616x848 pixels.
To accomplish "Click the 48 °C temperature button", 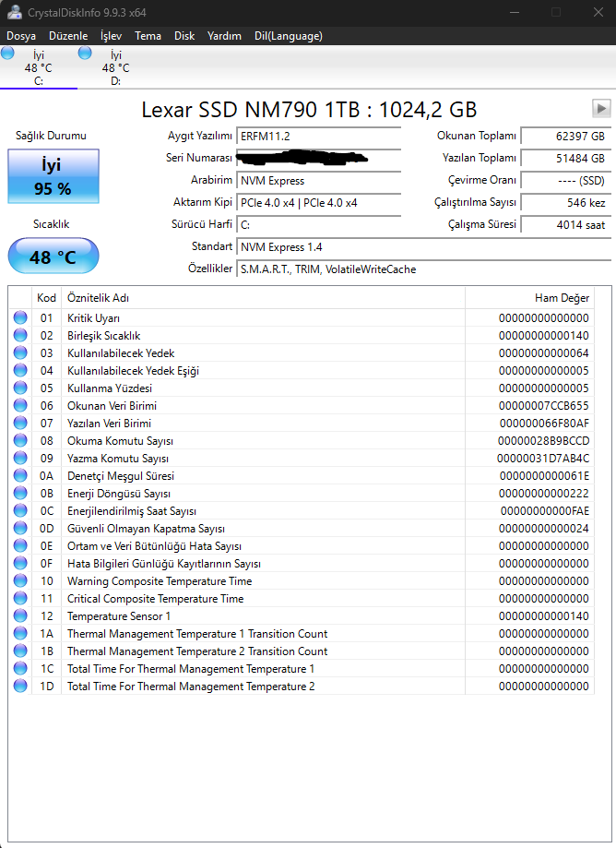I will (x=53, y=257).
